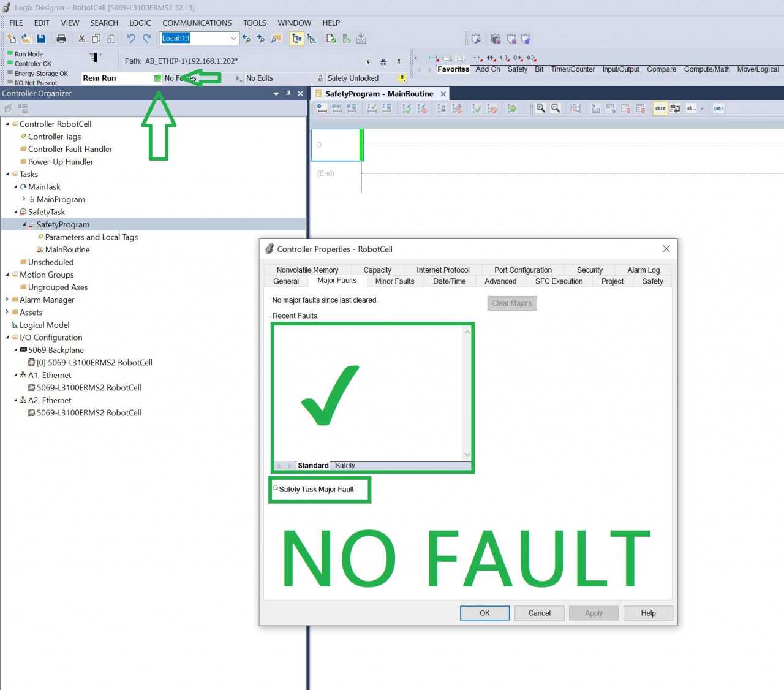Switch to the Safety tab in Controller Properties
Image resolution: width=784 pixels, height=690 pixels.
coord(652,281)
